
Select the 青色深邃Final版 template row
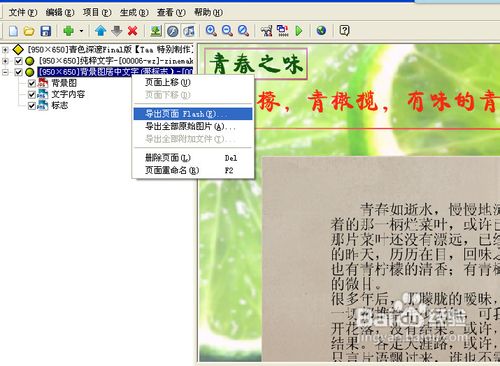coord(110,50)
